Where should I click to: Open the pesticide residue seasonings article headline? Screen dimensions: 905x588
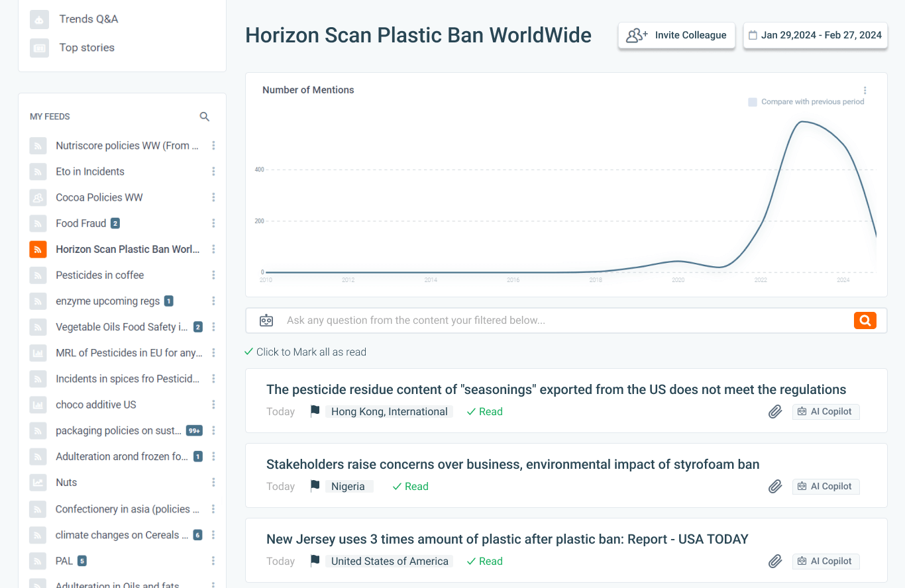(556, 389)
